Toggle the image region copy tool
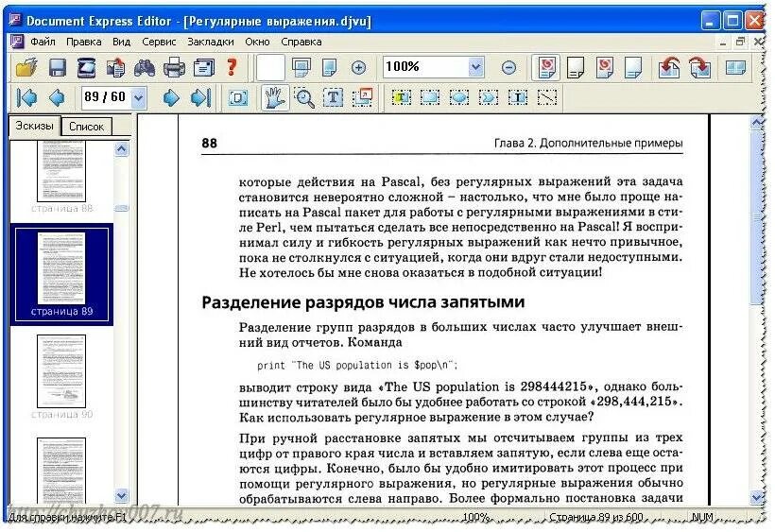Viewport: 775px width, 532px height. point(363,97)
